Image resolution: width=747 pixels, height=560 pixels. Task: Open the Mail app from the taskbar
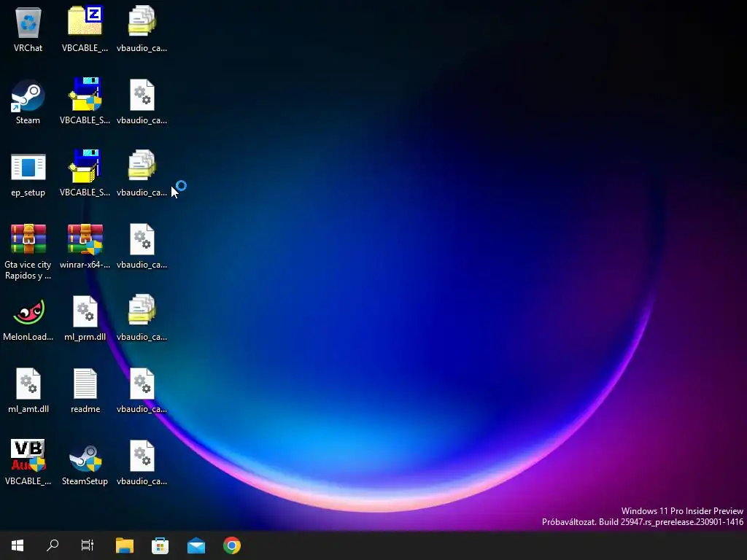pyautogui.click(x=196, y=545)
